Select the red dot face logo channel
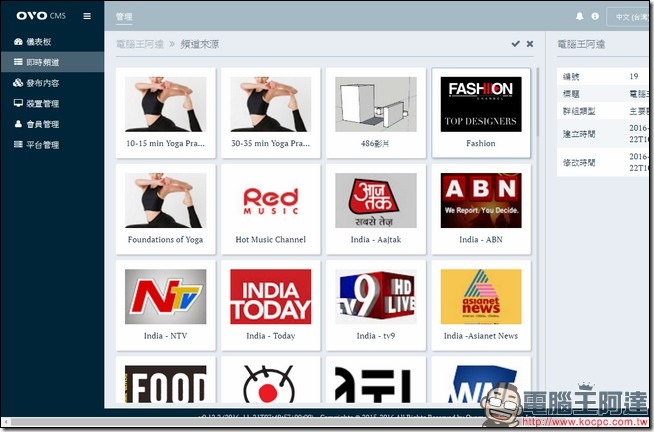The height and width of the screenshot is (432, 654). [x=271, y=379]
